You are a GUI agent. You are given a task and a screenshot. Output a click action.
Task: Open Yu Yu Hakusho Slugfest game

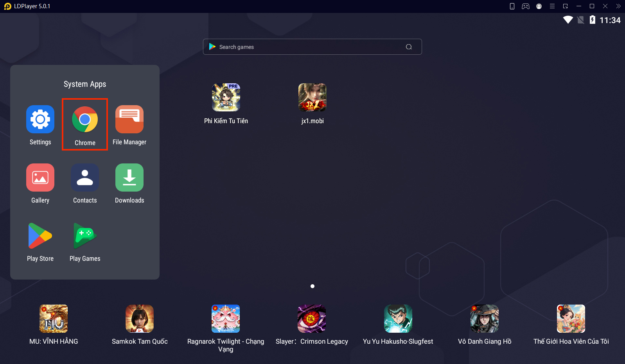[398, 319]
